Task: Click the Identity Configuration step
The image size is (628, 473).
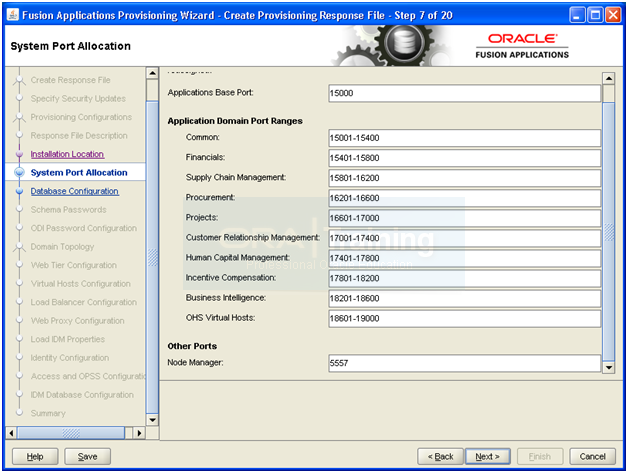Action: 70,358
